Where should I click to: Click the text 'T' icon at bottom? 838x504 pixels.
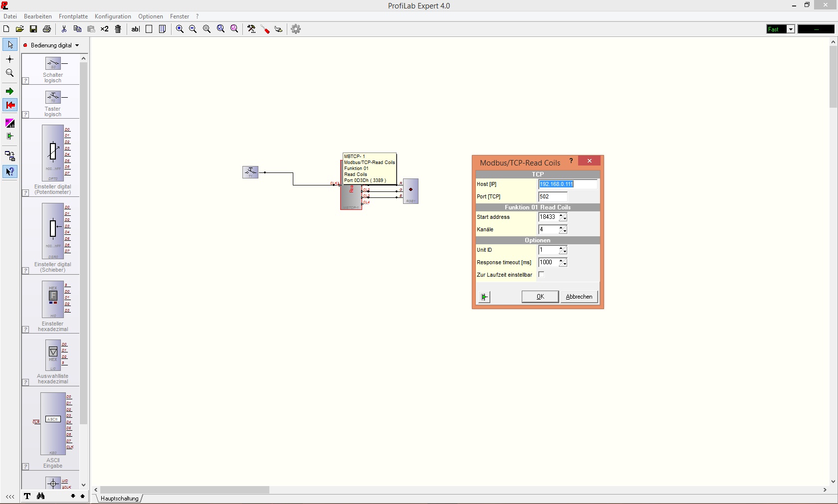[27, 496]
